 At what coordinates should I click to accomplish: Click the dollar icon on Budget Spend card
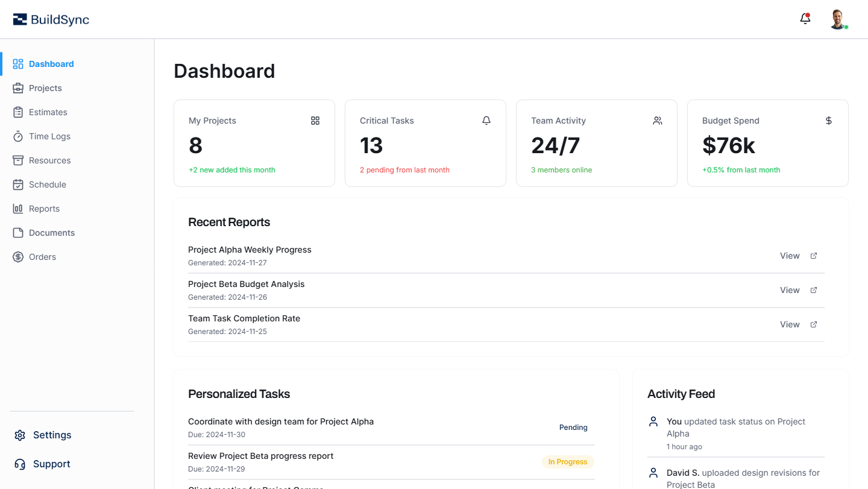(829, 120)
